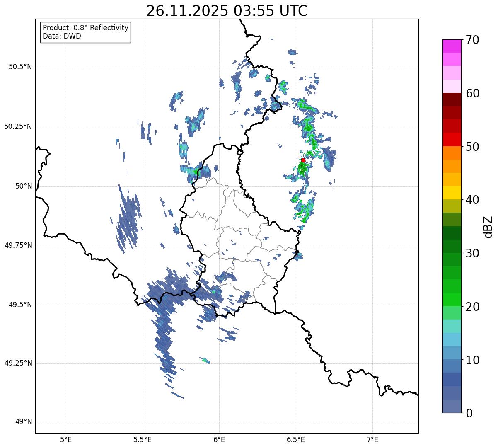Image resolution: width=498 pixels, height=448 pixels.
Task: Click the bright red swatch just above 50 dBZ
Action: (x=452, y=139)
